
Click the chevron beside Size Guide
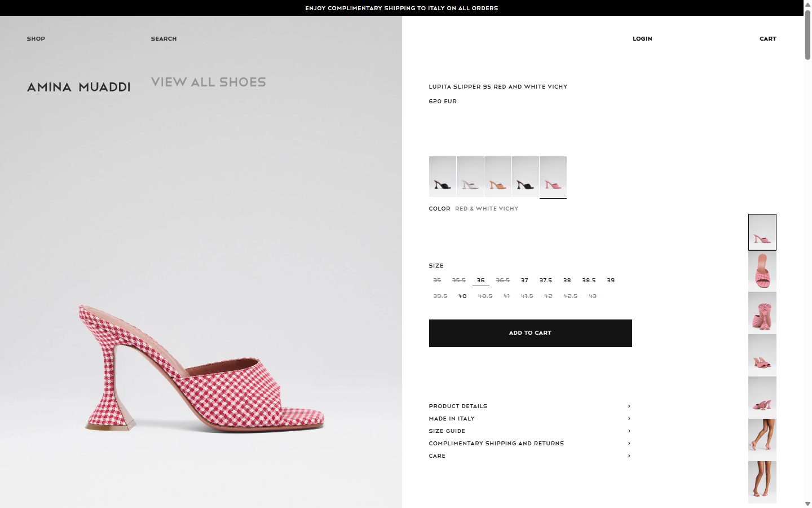click(629, 431)
